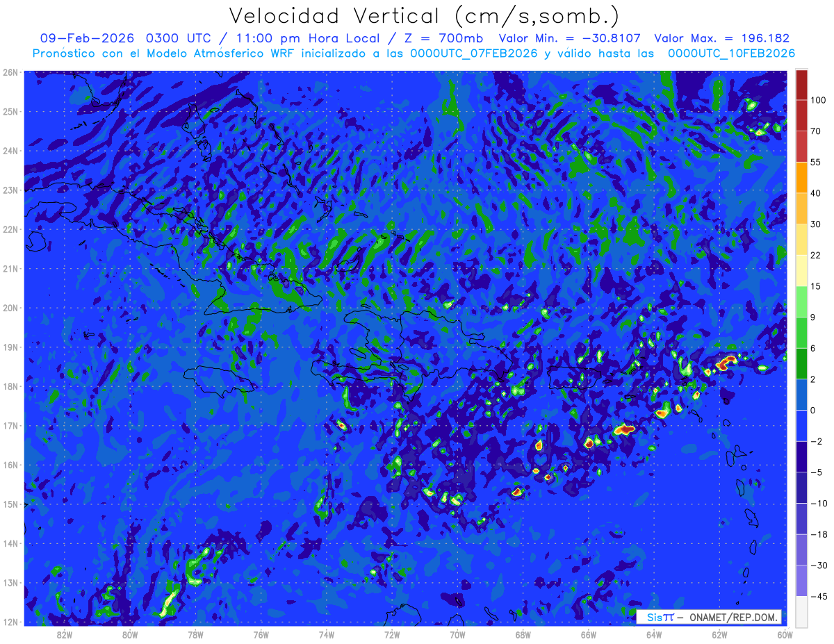Click the 12N latitude label
This screenshot has height=644, width=834.
click(10, 622)
